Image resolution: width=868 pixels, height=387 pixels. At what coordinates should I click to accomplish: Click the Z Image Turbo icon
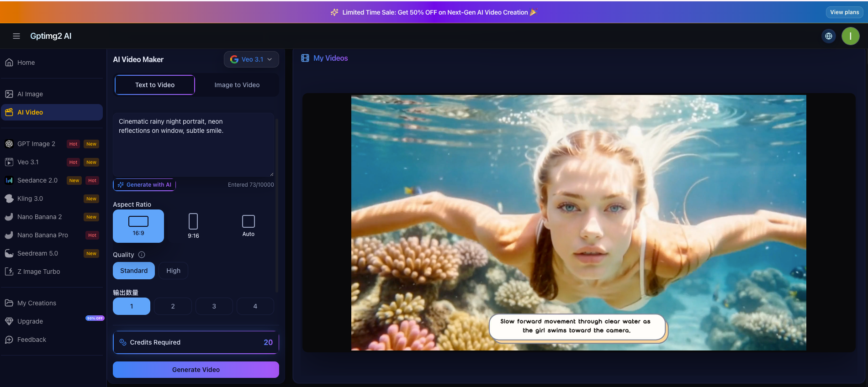click(9, 272)
